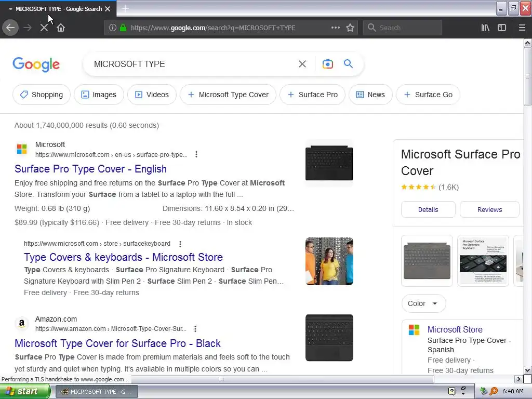The width and height of the screenshot is (532, 399).
Task: Stop loading with the X toolbar button
Action: tap(44, 28)
